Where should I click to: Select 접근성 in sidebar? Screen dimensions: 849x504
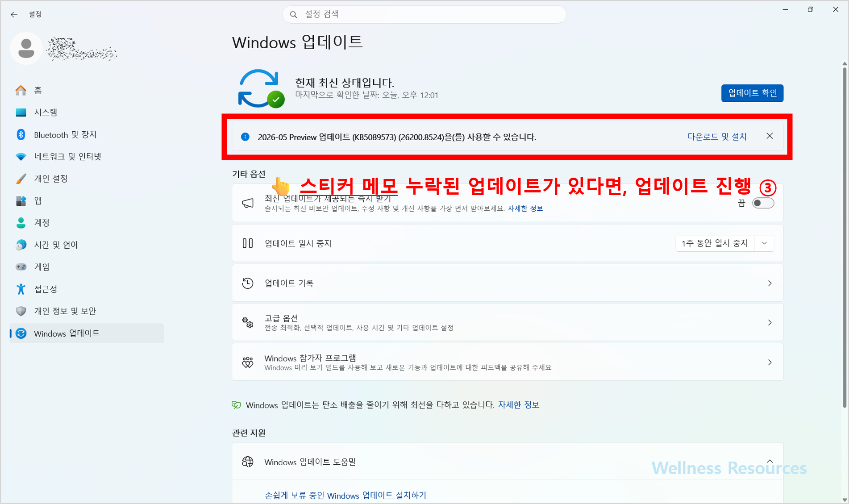pos(87,289)
